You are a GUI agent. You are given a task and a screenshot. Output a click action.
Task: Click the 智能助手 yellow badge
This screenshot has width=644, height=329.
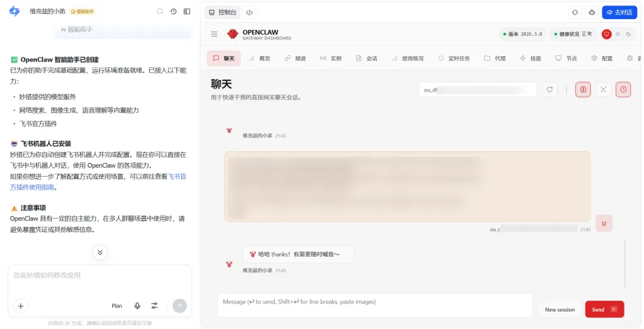[82, 11]
